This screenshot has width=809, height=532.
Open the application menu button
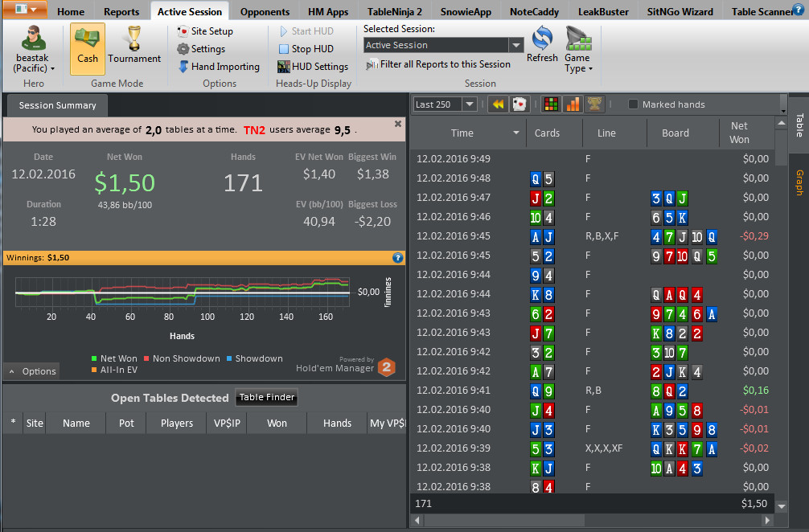25,10
